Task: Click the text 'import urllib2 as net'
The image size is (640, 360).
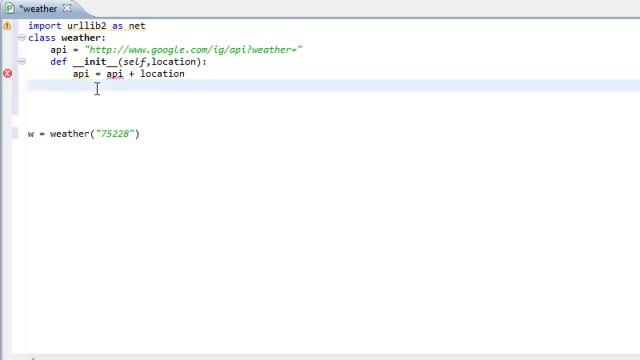Action: pyautogui.click(x=87, y=26)
